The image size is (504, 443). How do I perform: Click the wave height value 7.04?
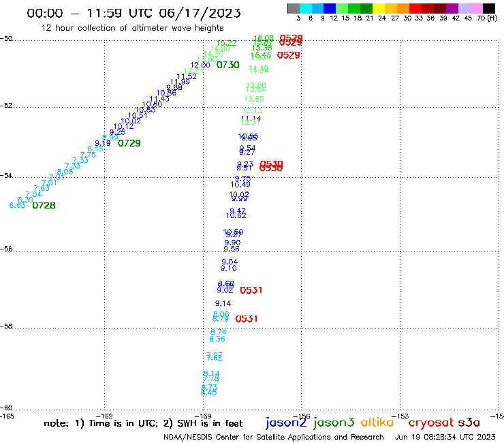[33, 194]
